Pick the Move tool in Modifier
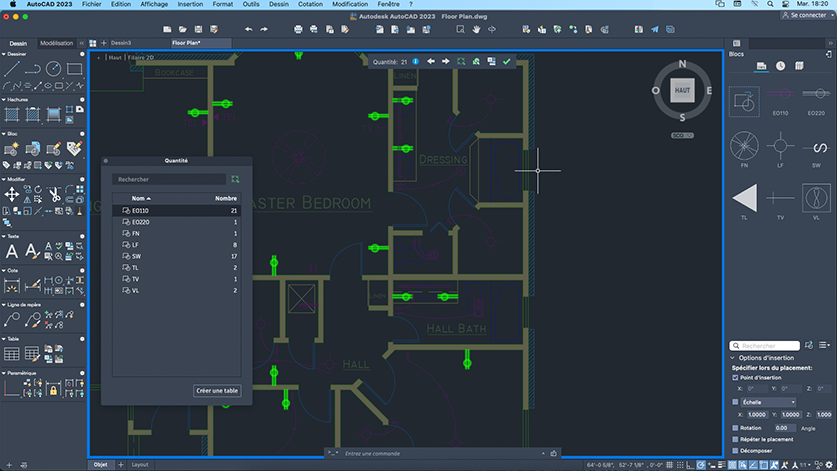Screen dimensions: 837x471 [12, 194]
